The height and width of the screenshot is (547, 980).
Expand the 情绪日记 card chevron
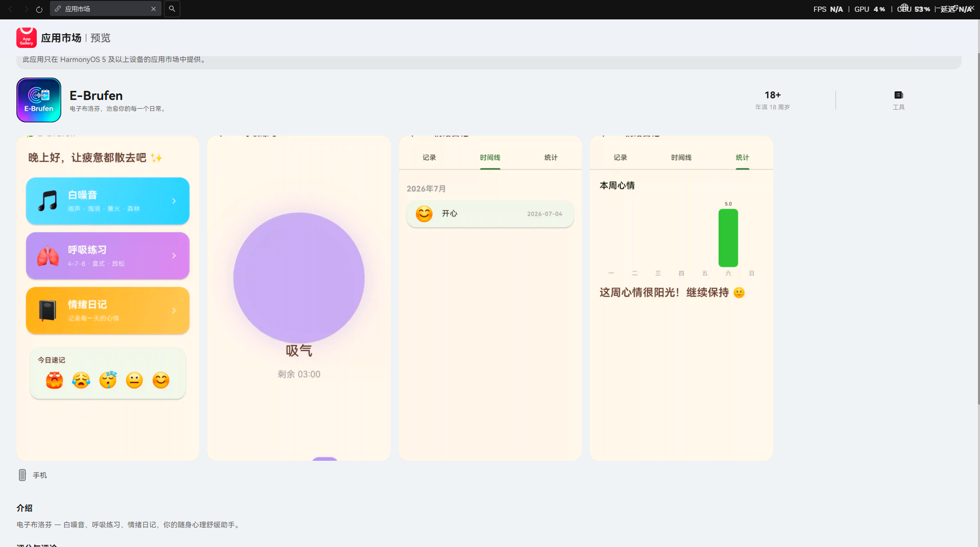(x=174, y=310)
